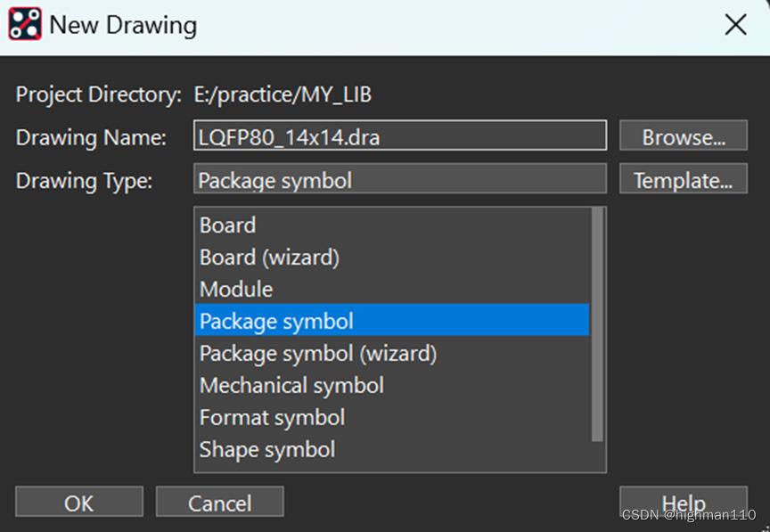
Task: Click the Drawing Name input field
Action: 399,137
